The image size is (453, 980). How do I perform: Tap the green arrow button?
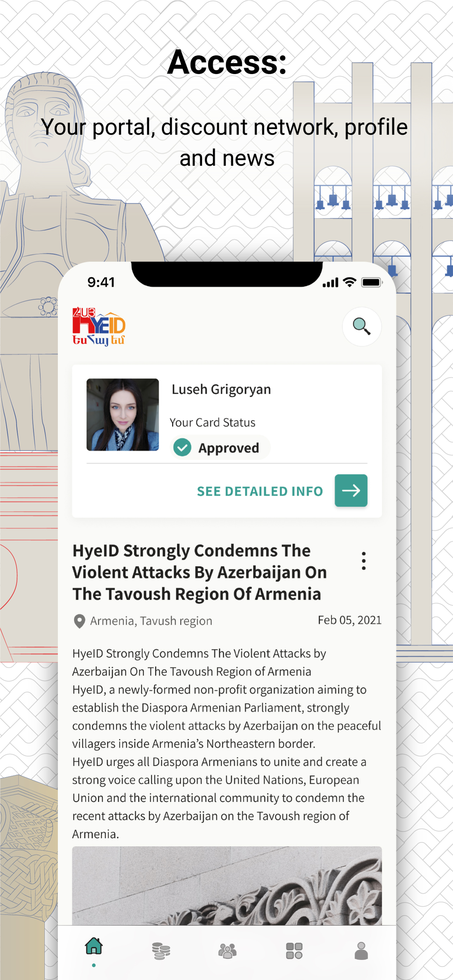point(351,490)
